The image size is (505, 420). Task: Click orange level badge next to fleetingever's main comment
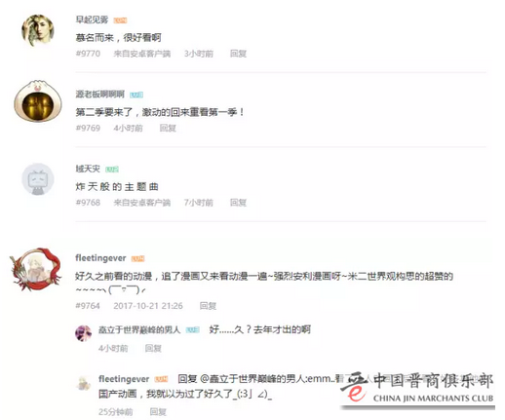[x=137, y=258]
